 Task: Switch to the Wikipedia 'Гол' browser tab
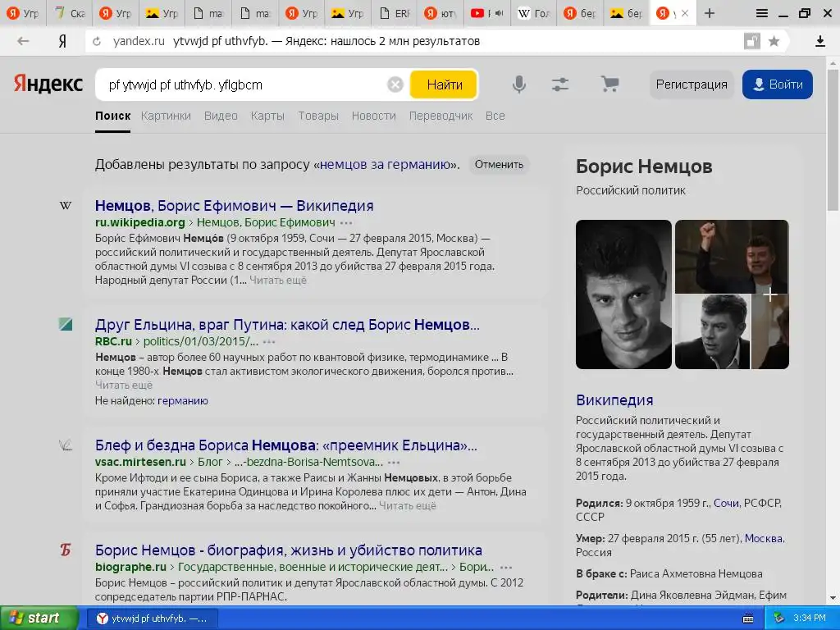click(534, 13)
